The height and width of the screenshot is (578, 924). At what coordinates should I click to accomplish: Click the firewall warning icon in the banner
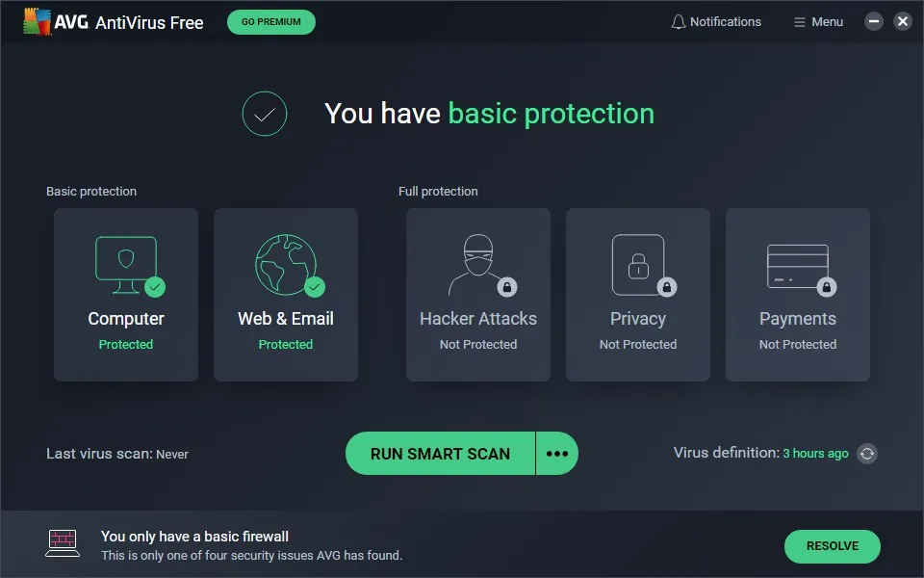tap(62, 542)
